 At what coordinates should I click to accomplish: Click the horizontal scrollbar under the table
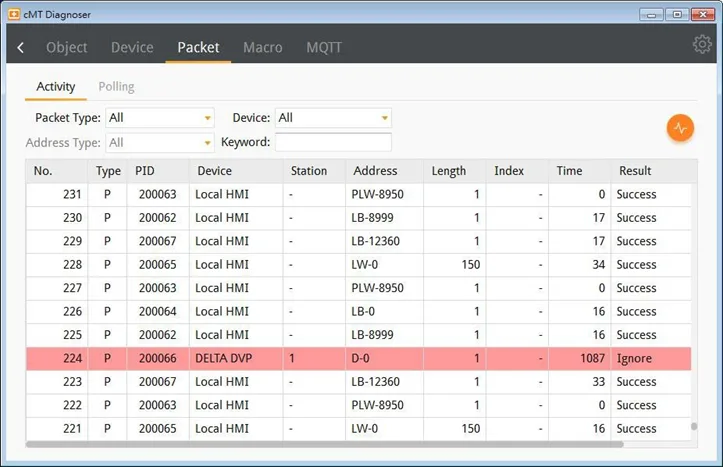pos(325,444)
